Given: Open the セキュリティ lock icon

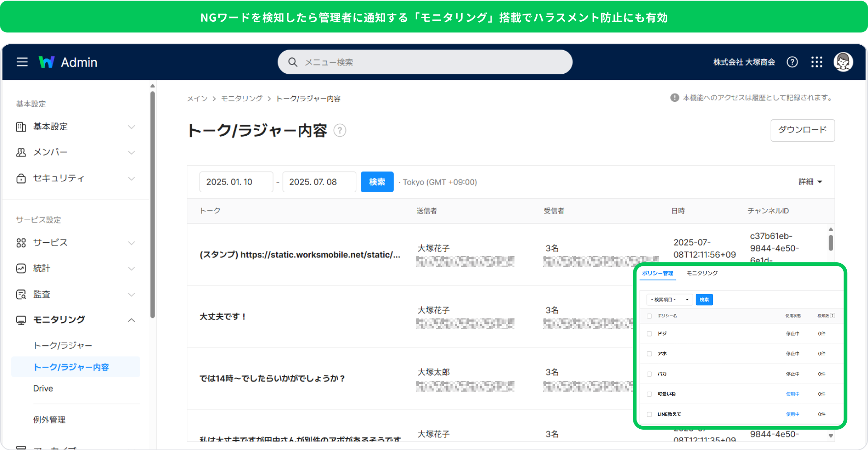Looking at the screenshot, I should click(x=21, y=178).
